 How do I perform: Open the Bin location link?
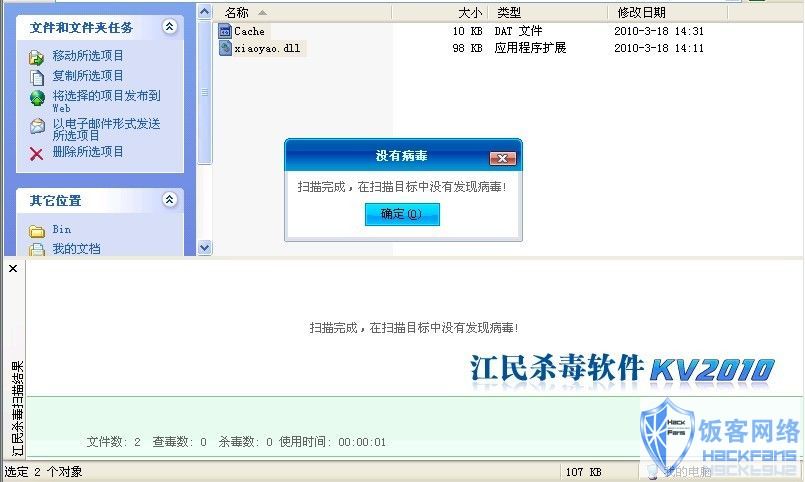tap(62, 229)
